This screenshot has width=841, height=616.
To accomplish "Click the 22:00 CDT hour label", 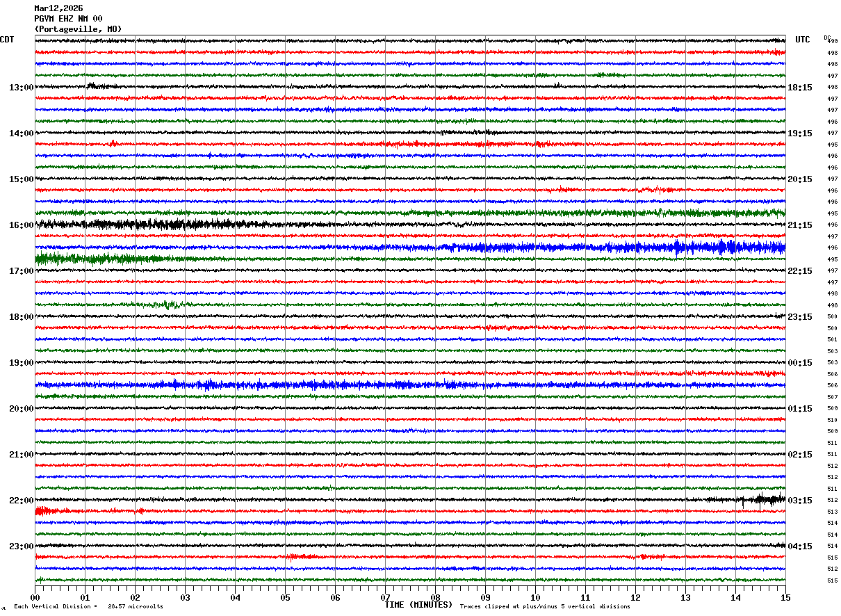I will point(21,501).
